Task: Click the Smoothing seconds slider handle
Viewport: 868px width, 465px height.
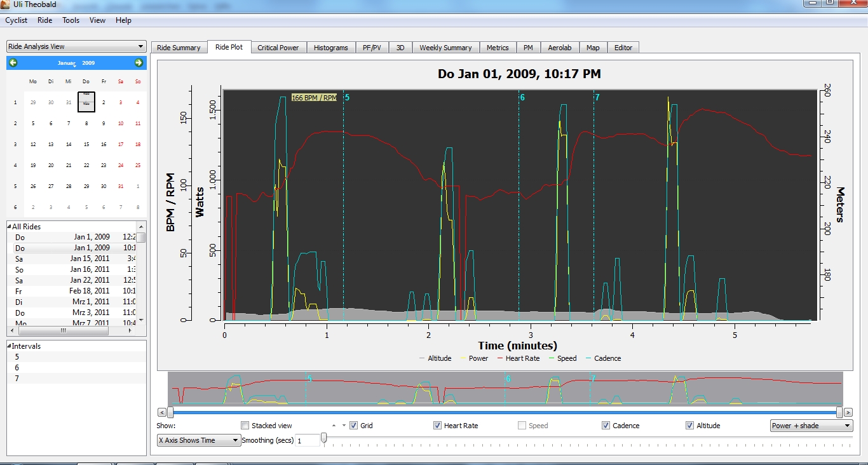Action: coord(324,438)
